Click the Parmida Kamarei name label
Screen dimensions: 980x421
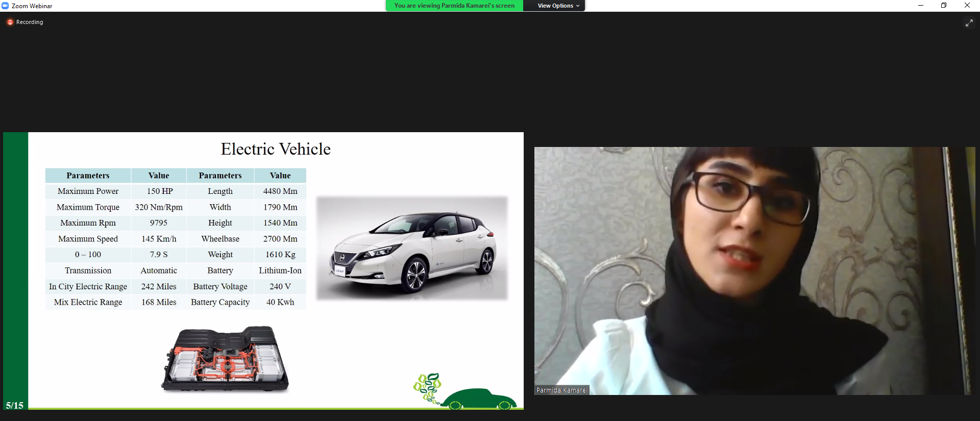click(x=561, y=390)
